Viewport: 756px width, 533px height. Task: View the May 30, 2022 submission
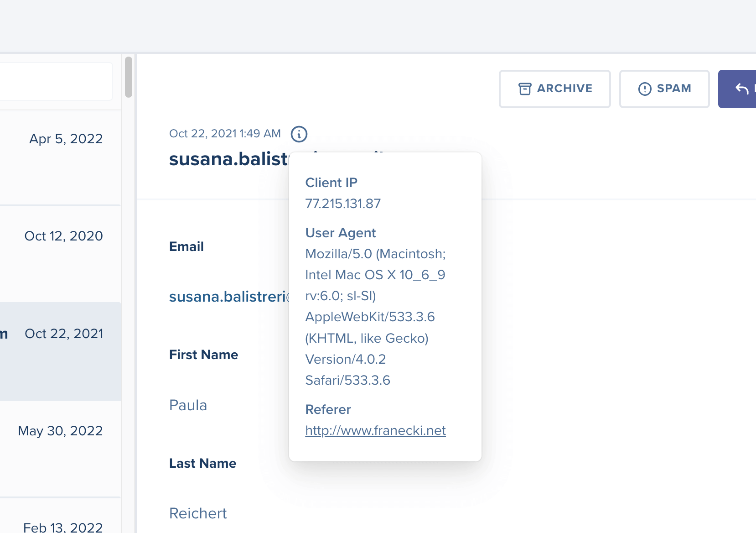[x=60, y=430]
